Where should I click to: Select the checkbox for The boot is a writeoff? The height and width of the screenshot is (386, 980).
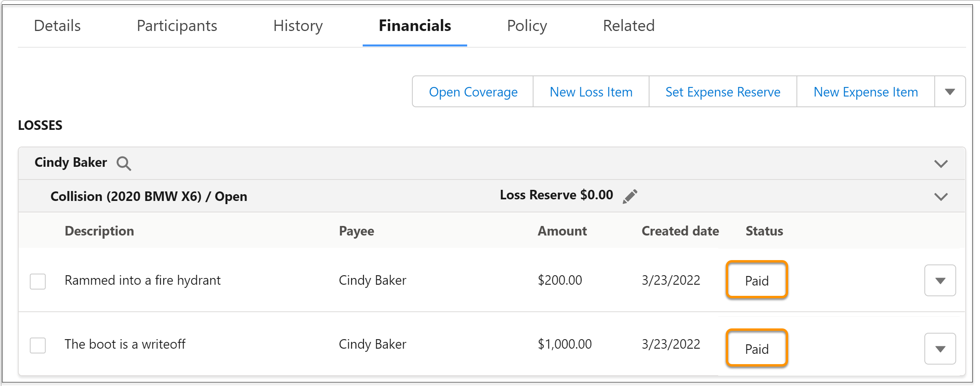click(38, 345)
